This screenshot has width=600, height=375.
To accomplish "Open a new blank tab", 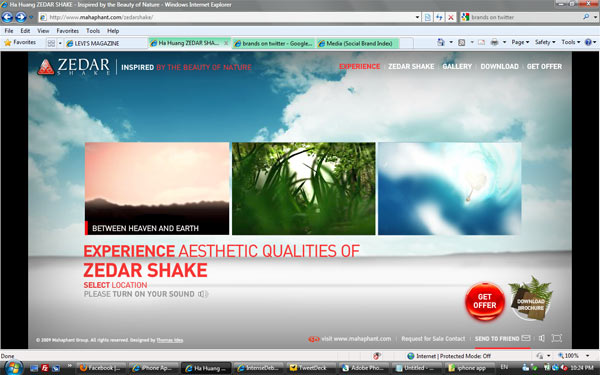I will point(406,43).
